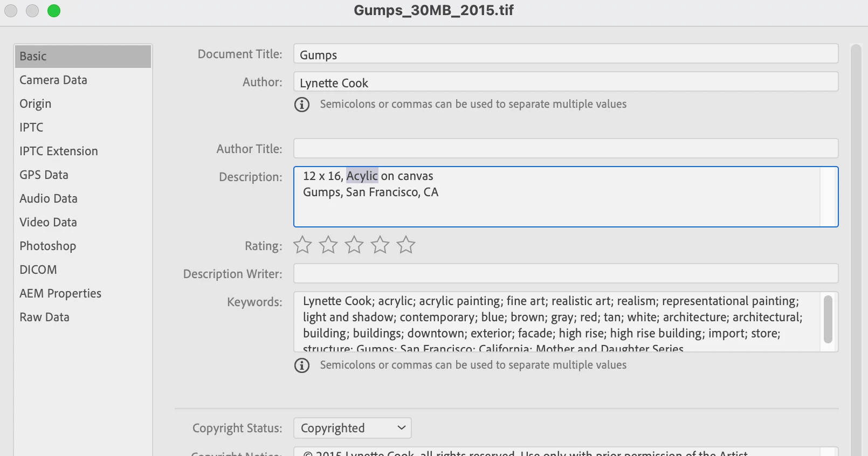Click the highlighted word Acylic in Description
Screen dimensions: 868x456
tap(362, 176)
